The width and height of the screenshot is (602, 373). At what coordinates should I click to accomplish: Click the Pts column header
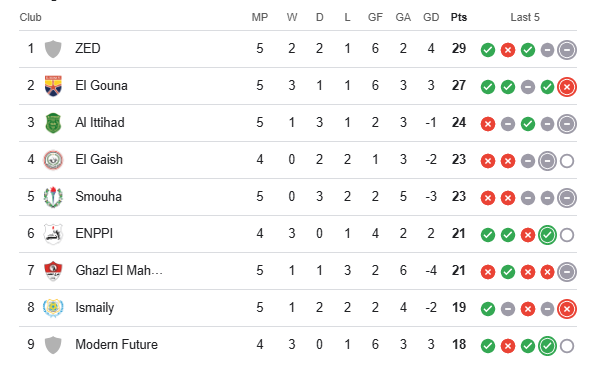[459, 17]
